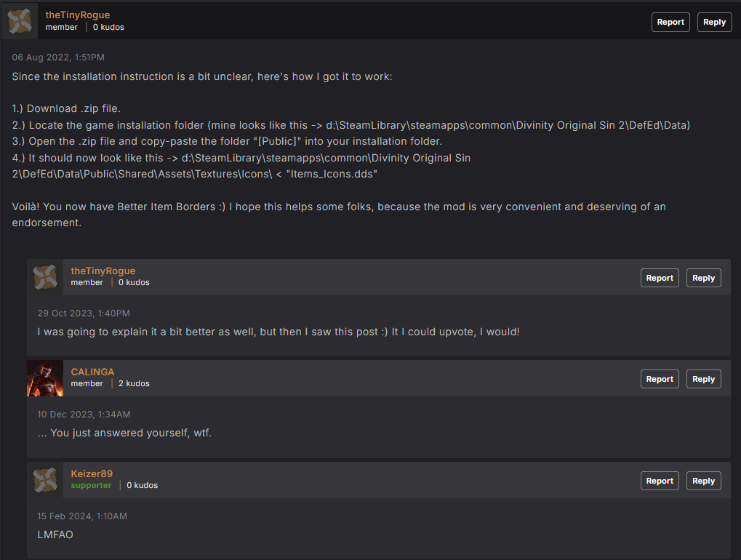Open CALINGA's profile avatar image
The height and width of the screenshot is (560, 741).
(x=45, y=378)
